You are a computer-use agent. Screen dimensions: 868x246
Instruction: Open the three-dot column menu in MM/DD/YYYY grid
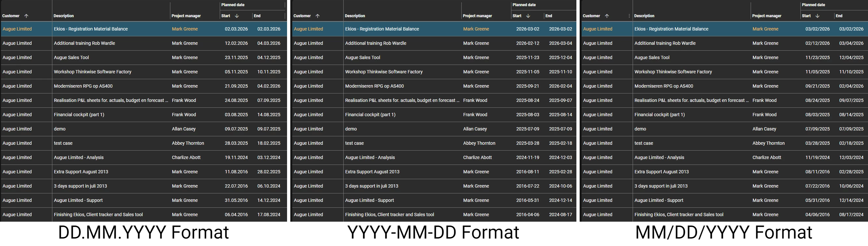629,16
